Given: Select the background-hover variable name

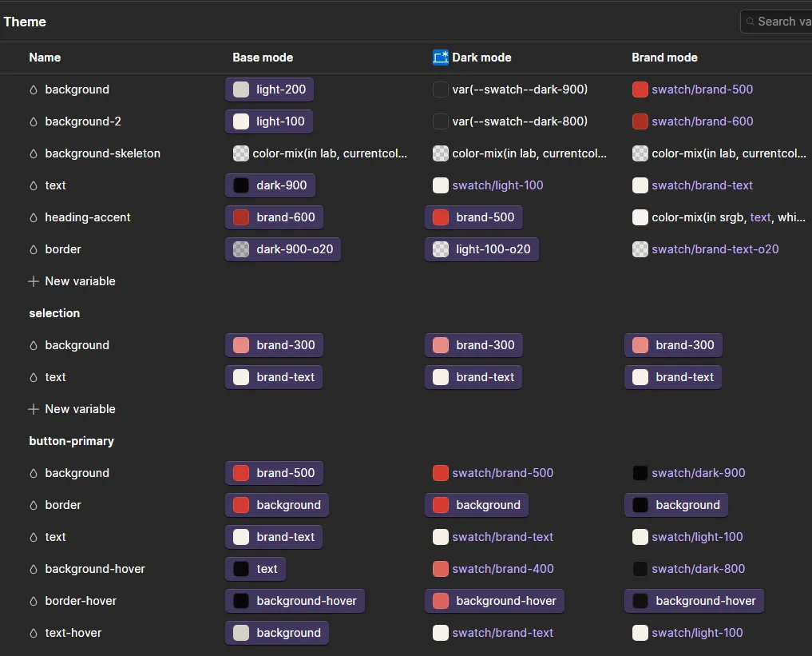Looking at the screenshot, I should (95, 570).
